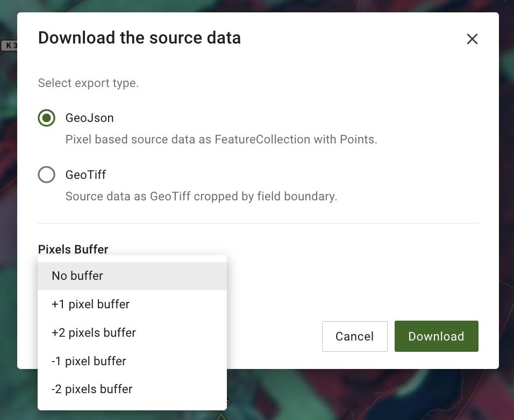The image size is (514, 420).
Task: Select the GeoJson radio button
Action: 47,118
